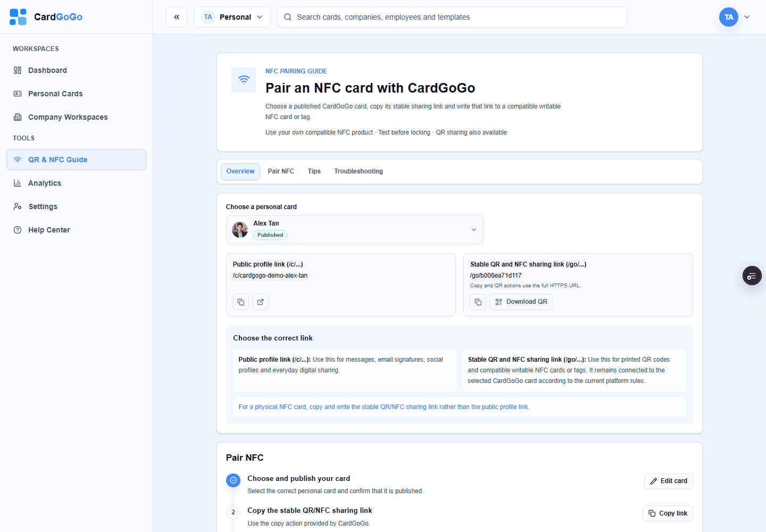
Task: Click the Published status badge
Action: coord(270,235)
